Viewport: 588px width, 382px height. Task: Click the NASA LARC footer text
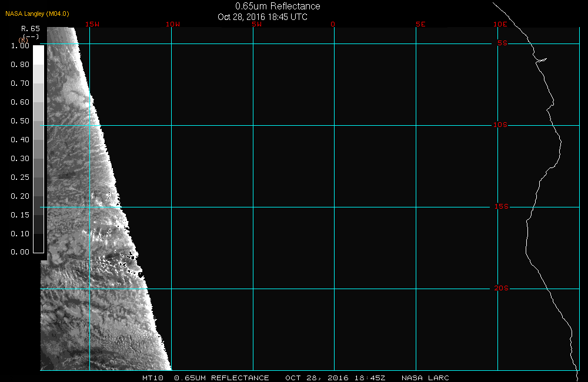pyautogui.click(x=425, y=378)
